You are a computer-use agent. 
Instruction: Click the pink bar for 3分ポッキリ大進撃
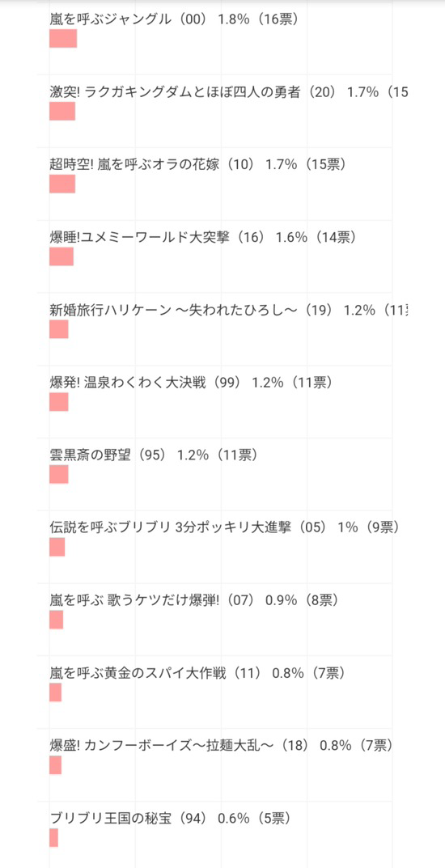pos(57,547)
